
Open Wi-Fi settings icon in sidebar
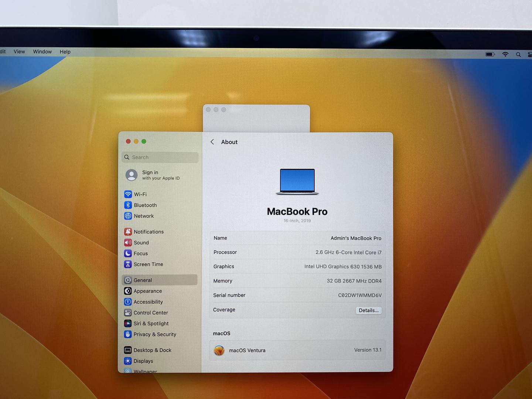point(128,194)
